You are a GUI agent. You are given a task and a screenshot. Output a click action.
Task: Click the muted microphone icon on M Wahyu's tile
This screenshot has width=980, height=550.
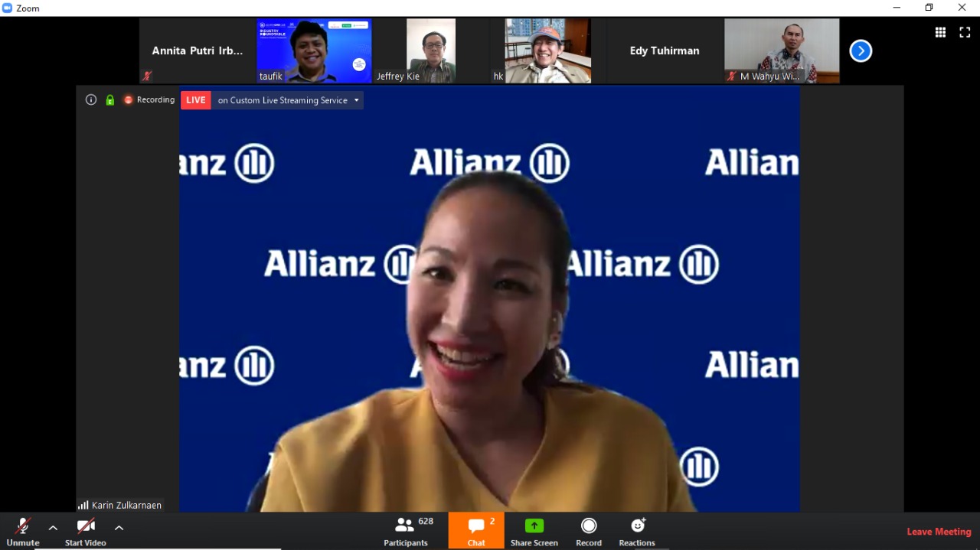(x=732, y=76)
